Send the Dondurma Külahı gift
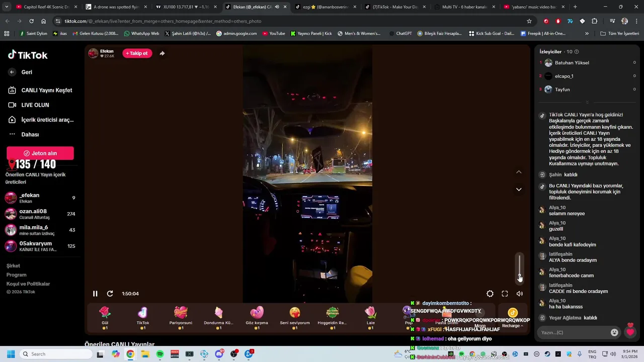The width and height of the screenshot is (644, 362). [x=218, y=318]
